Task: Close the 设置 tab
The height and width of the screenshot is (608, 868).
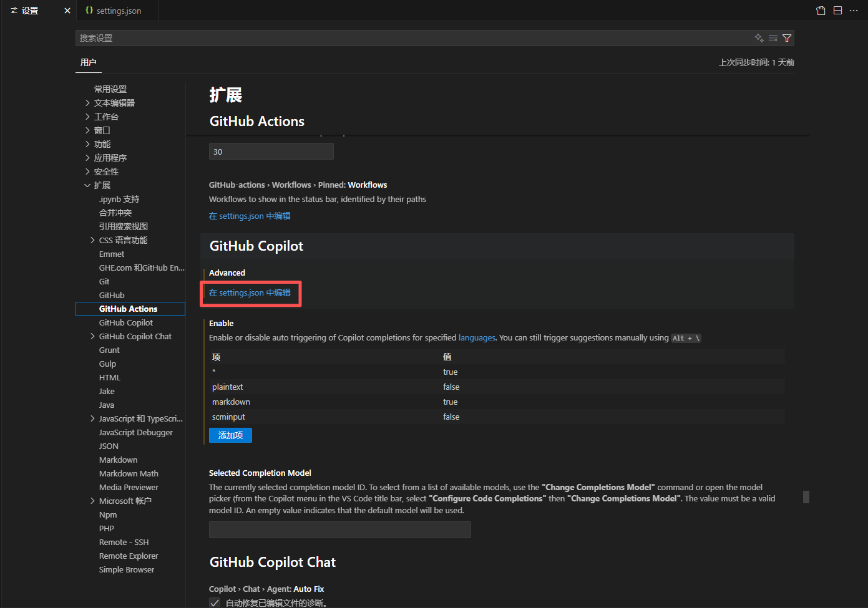Action: [67, 11]
